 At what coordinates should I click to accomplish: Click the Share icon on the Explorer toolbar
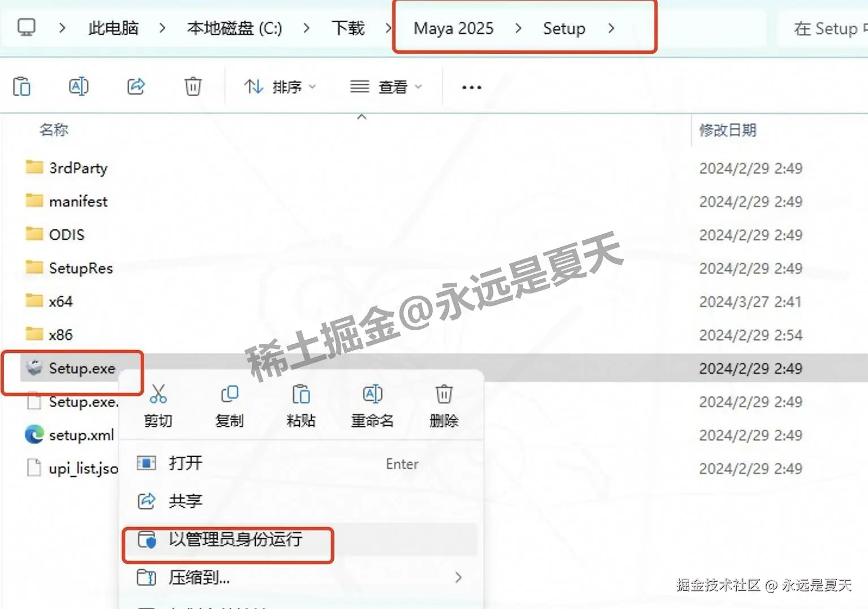136,86
